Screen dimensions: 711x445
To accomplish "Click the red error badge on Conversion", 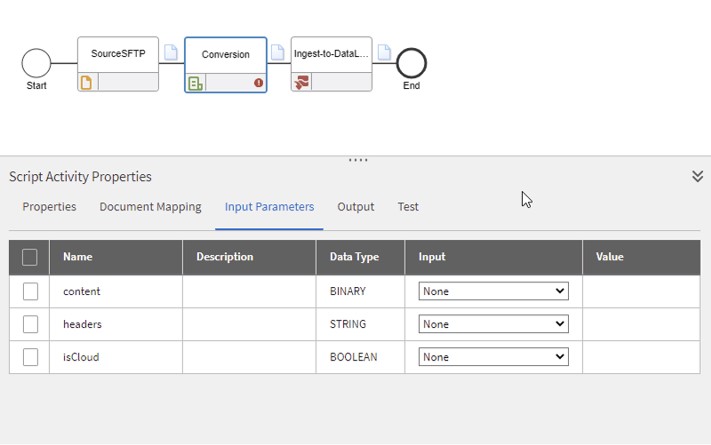I will point(259,83).
